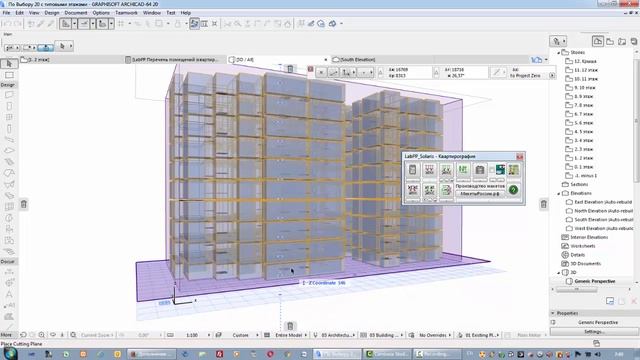640x360 pixels.
Task: Click the red delete X in the navigator footer
Action: (x=634, y=301)
